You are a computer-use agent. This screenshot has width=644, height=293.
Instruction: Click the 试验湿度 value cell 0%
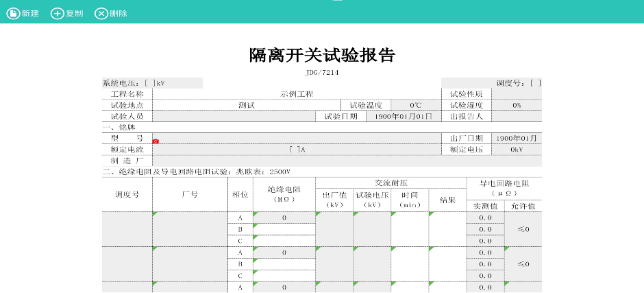click(x=516, y=105)
